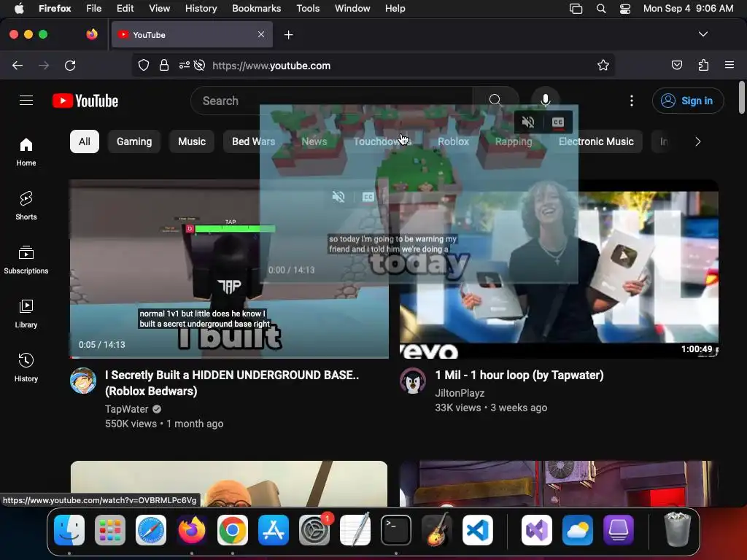
Task: Toggle captions CC on the dragged preview
Action: pyautogui.click(x=558, y=122)
